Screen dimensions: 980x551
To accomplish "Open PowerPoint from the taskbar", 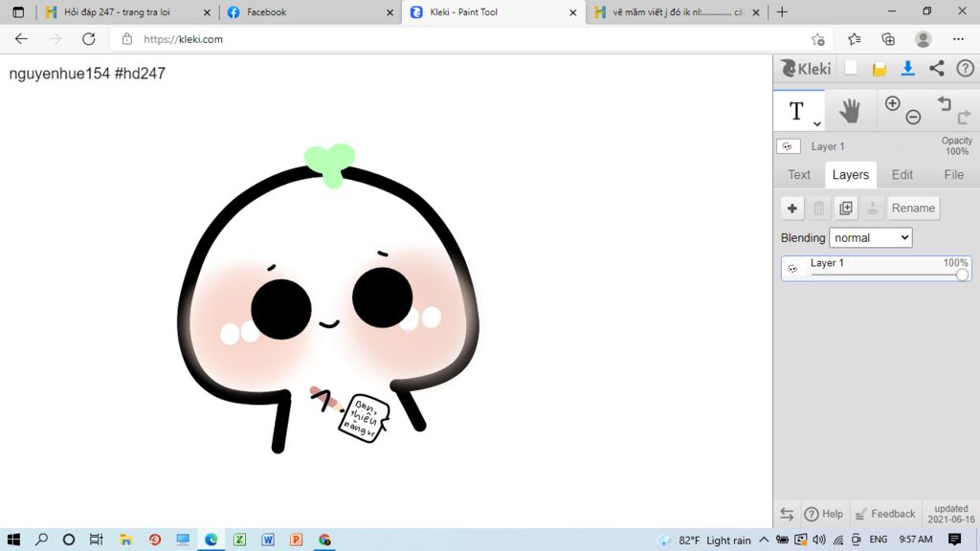I will pos(297,540).
